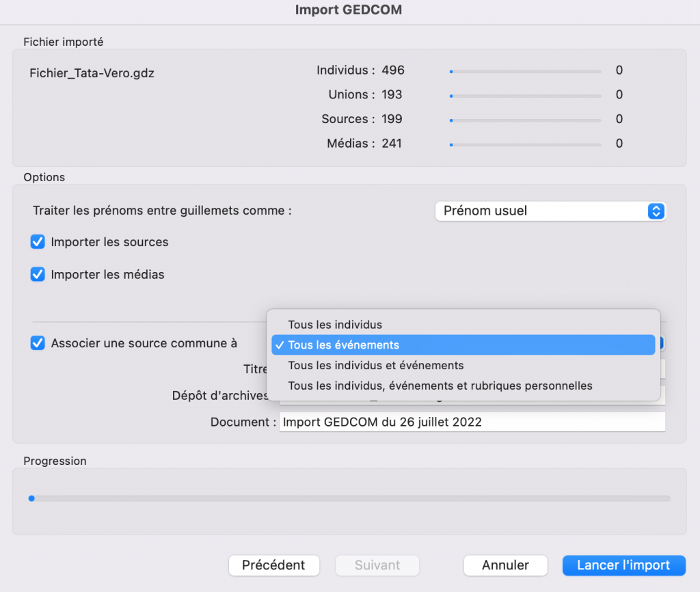Go back using the Précédent button

[273, 565]
